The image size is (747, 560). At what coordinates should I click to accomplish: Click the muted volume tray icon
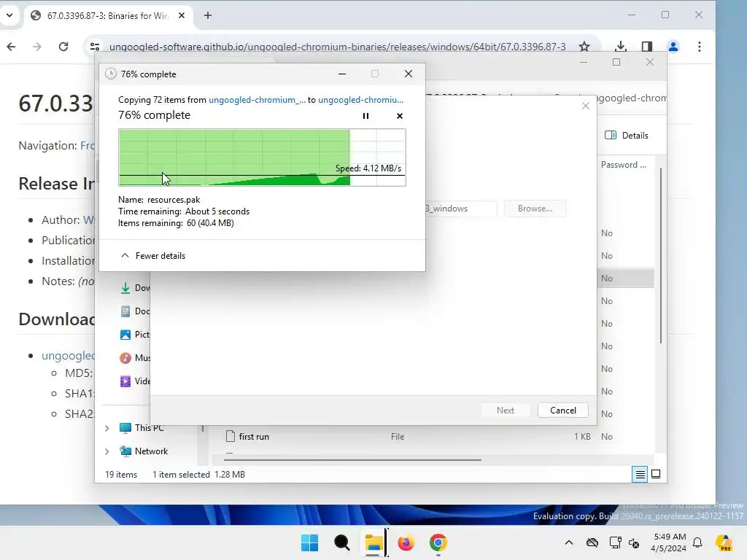click(x=634, y=542)
